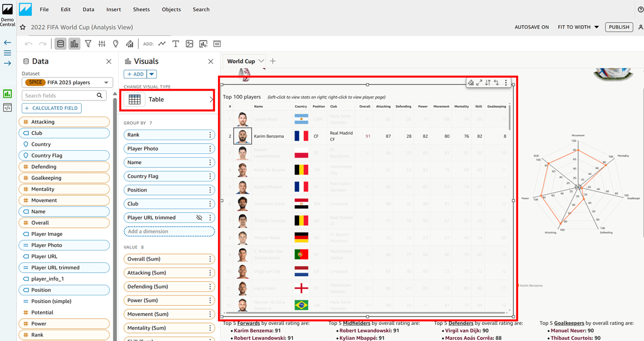Open the table visual's three-dot menu
This screenshot has height=341, width=644.
(506, 83)
